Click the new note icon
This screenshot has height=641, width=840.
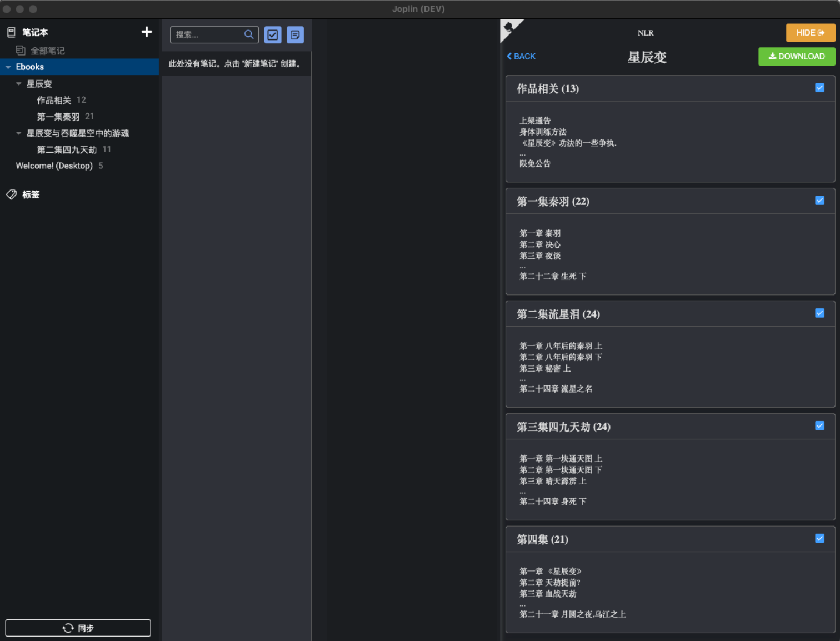(295, 35)
